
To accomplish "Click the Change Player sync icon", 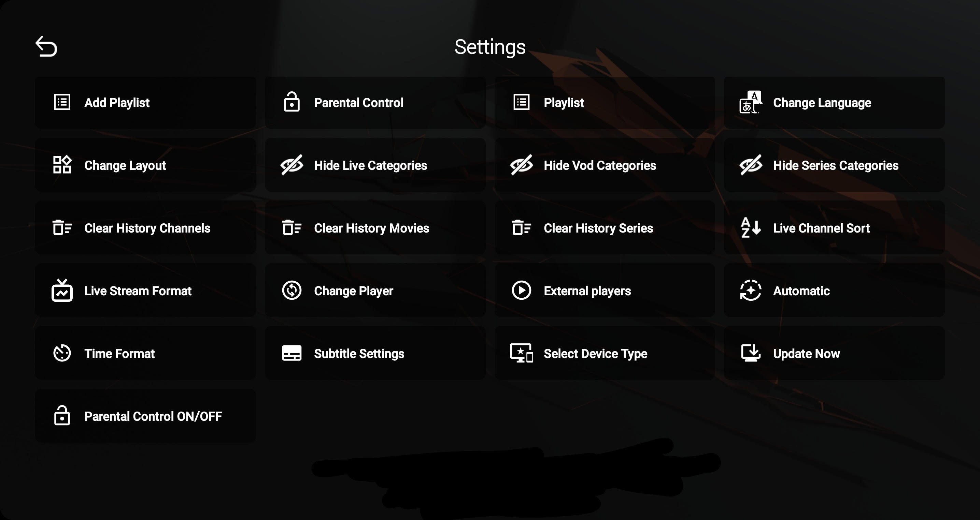I will click(292, 291).
